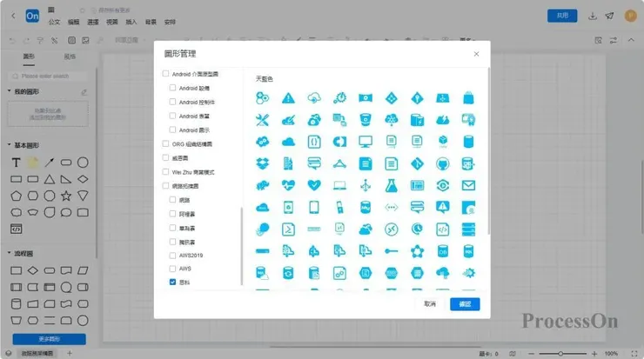Collapse the 我的圖形 section
This screenshot has width=644, height=359.
tap(9, 91)
